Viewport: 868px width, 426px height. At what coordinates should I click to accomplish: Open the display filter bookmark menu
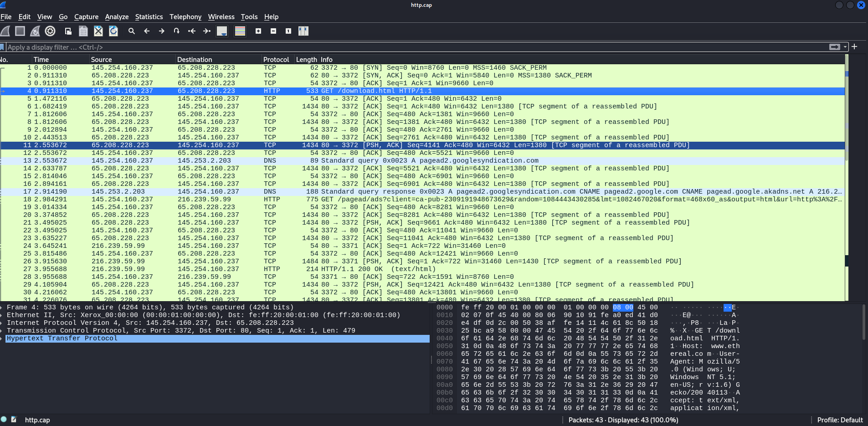click(x=3, y=47)
